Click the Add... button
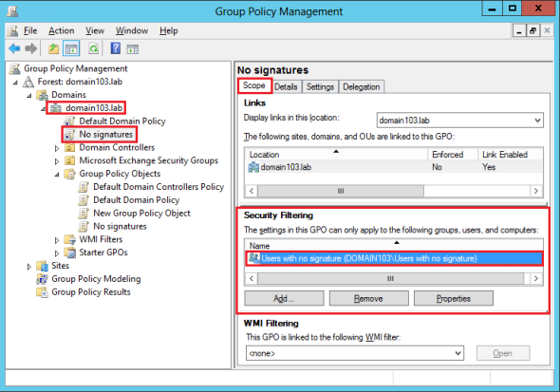The width and height of the screenshot is (560, 392). tap(284, 298)
